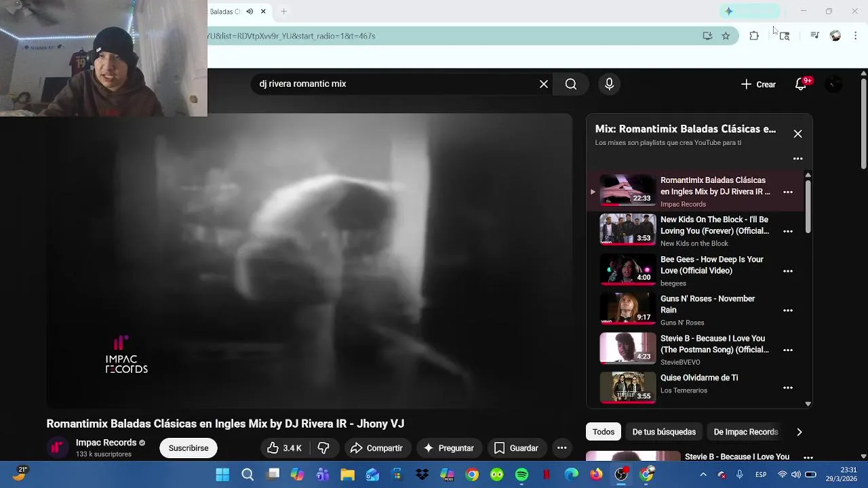Open Microsoft Edge from the taskbar
Screen dimensions: 868x488
[x=572, y=474]
